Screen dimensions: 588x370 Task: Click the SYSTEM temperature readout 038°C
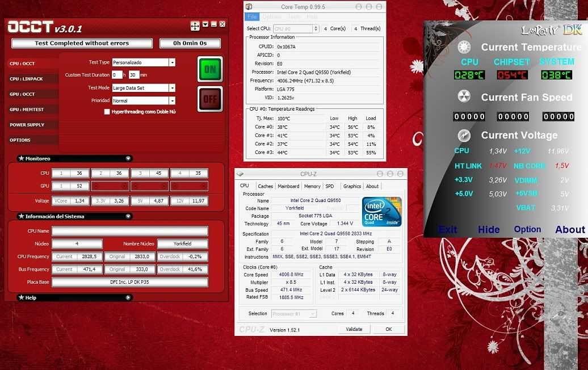tap(556, 75)
